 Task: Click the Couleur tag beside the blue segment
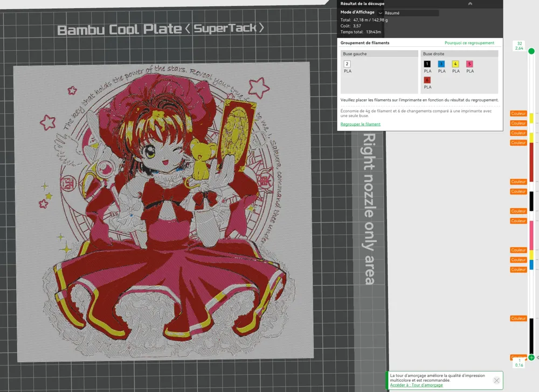[x=519, y=270]
